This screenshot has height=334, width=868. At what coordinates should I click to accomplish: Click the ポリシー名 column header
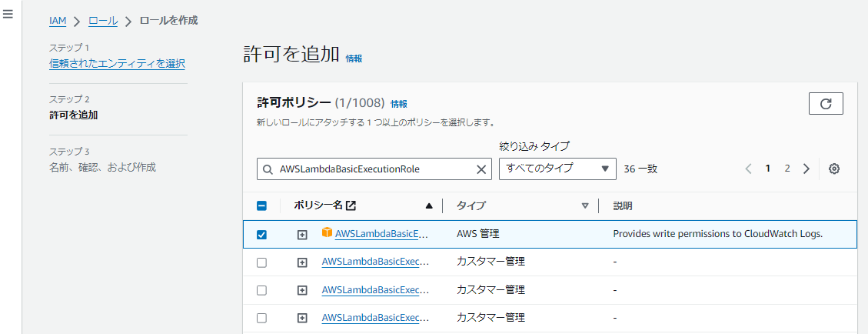pyautogui.click(x=318, y=205)
